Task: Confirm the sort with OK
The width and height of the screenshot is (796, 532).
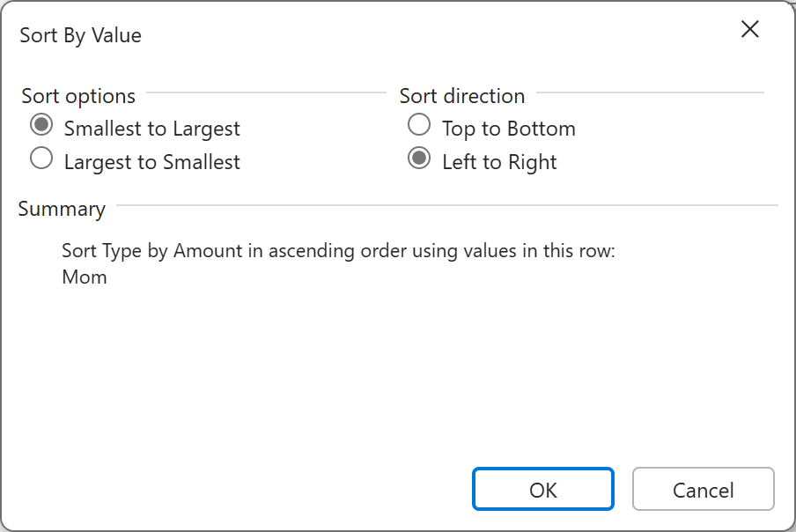Action: pos(543,490)
